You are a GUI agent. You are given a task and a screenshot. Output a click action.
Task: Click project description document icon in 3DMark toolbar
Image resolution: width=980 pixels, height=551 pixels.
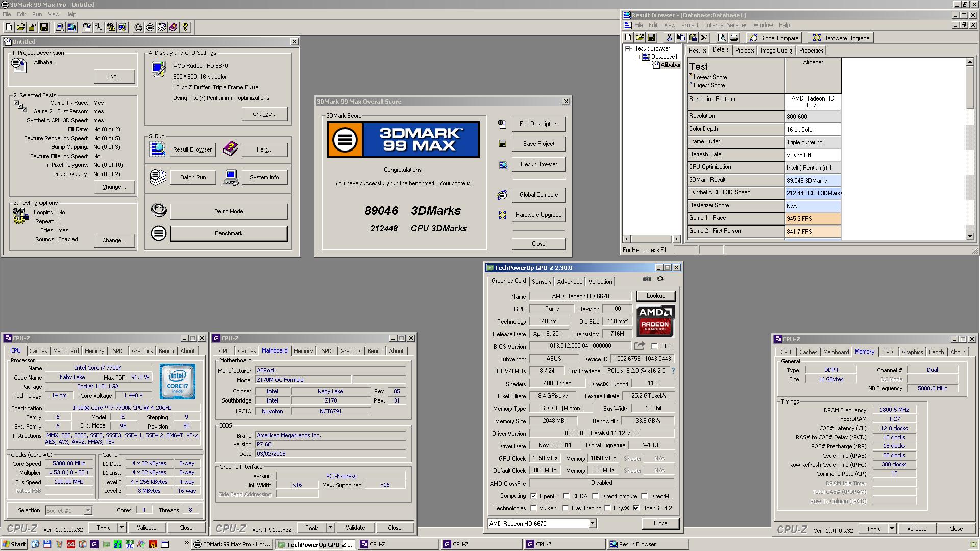(87, 28)
